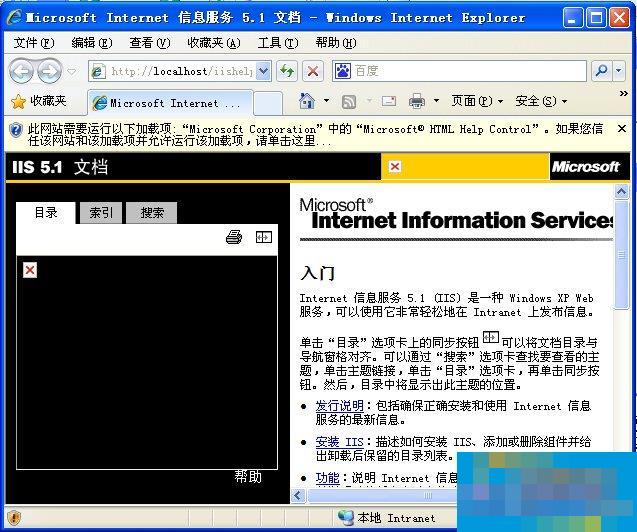
Task: Open a new blank tab
Action: click(268, 104)
